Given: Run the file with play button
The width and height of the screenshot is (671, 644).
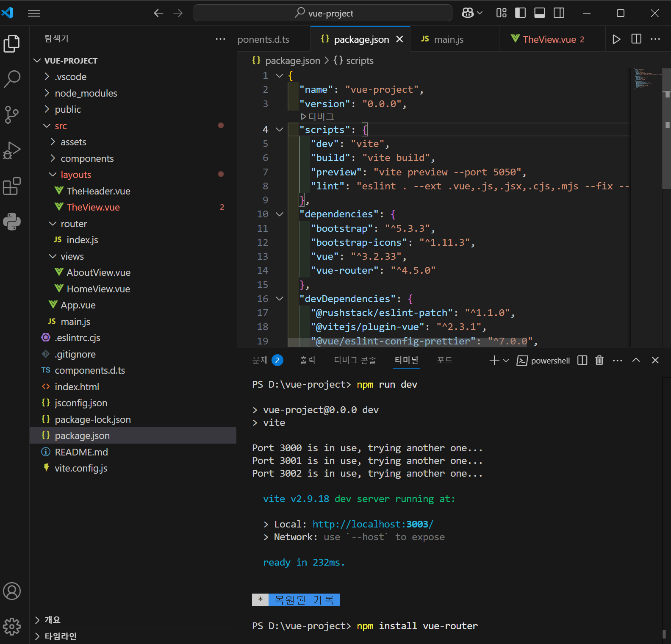Looking at the screenshot, I should coord(617,39).
